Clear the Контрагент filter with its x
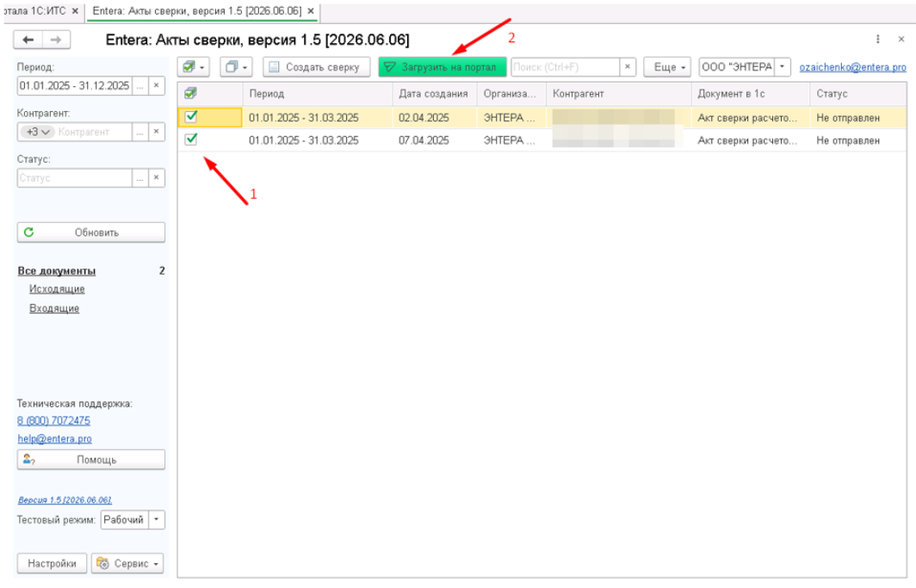The width and height of the screenshot is (916, 588). (x=157, y=132)
